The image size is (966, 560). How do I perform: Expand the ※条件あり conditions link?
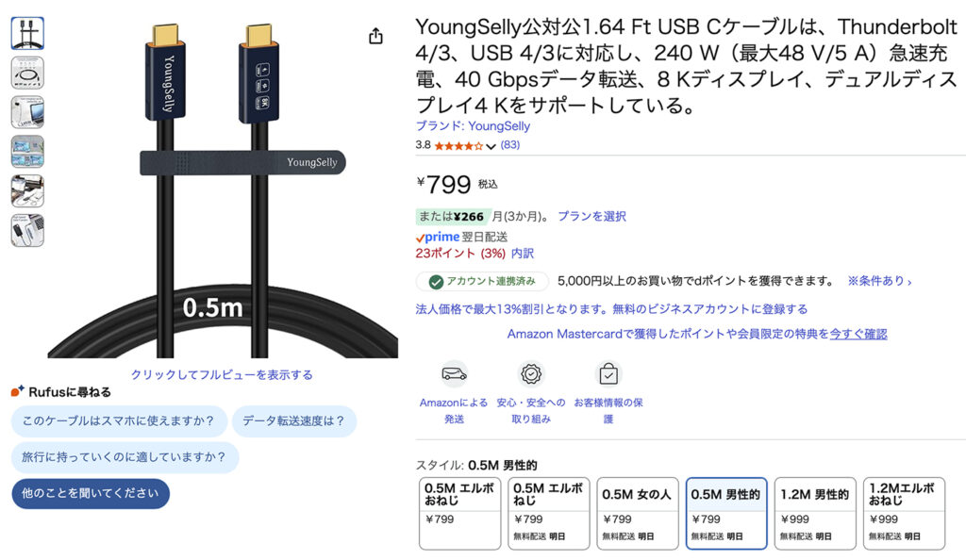879,281
